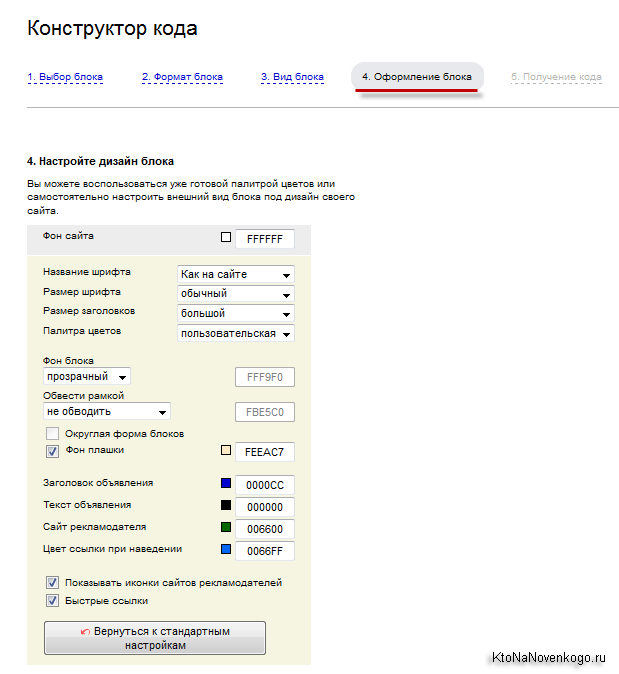Click the FFF9F0 block background field
This screenshot has height=674, width=619.
tap(265, 377)
